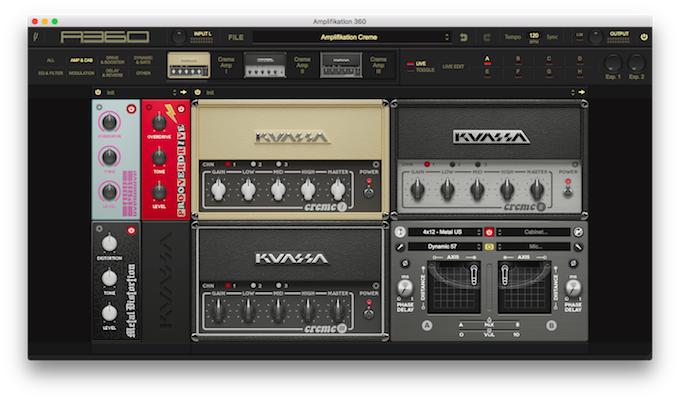680x400 pixels.
Task: Switch to the DYNAMIC & GATE category tab
Action: [x=143, y=60]
